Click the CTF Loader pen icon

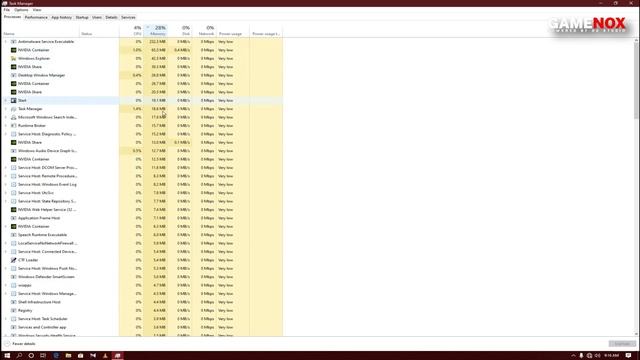coord(13,260)
